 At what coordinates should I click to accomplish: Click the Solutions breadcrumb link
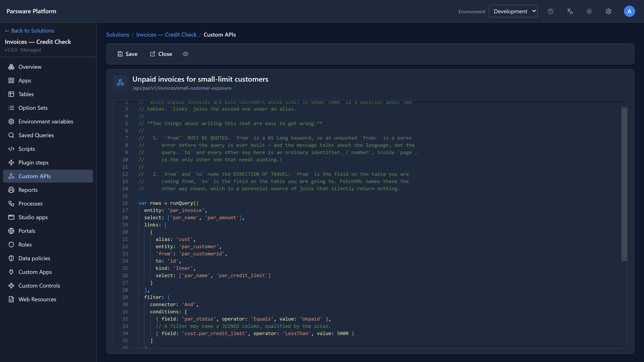[118, 35]
